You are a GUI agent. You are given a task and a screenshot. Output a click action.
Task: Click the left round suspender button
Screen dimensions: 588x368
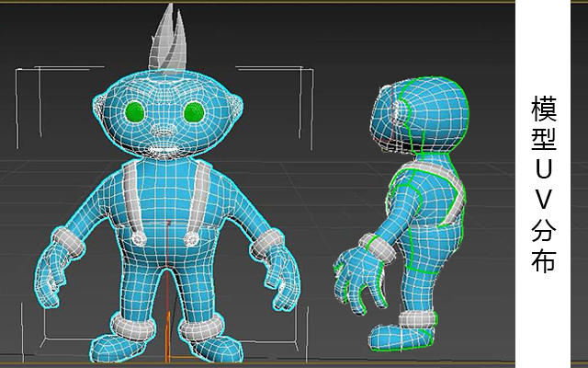point(139,238)
